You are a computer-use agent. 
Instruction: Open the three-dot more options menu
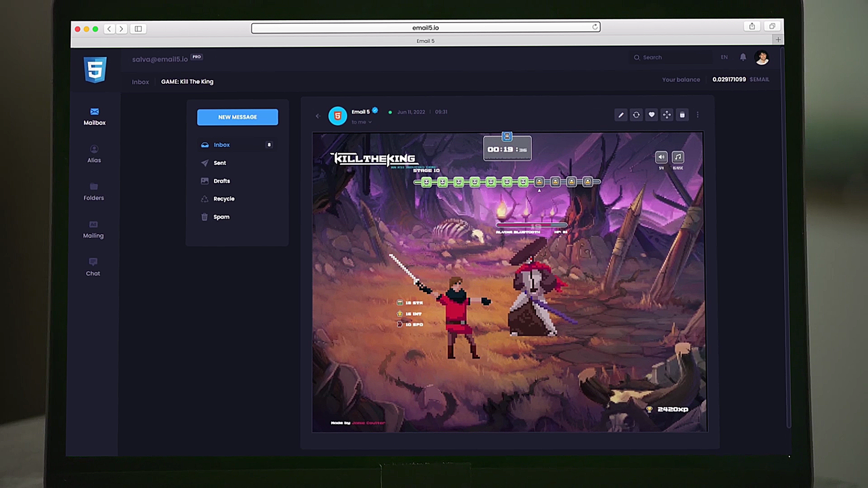[698, 115]
